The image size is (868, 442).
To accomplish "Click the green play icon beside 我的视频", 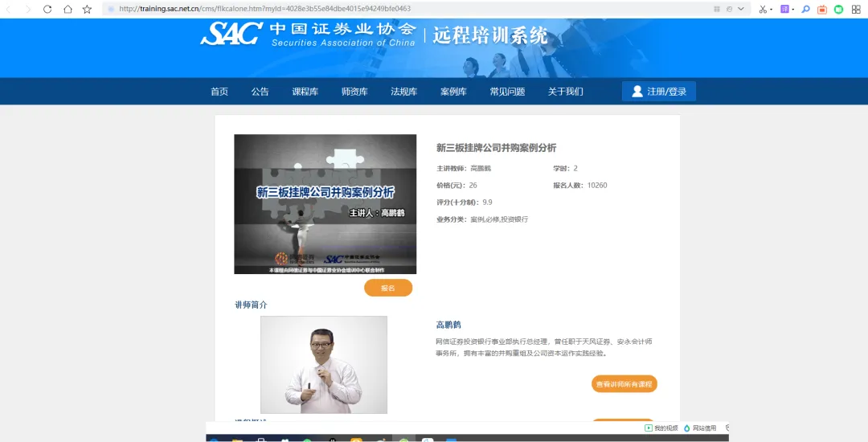I will [x=649, y=428].
